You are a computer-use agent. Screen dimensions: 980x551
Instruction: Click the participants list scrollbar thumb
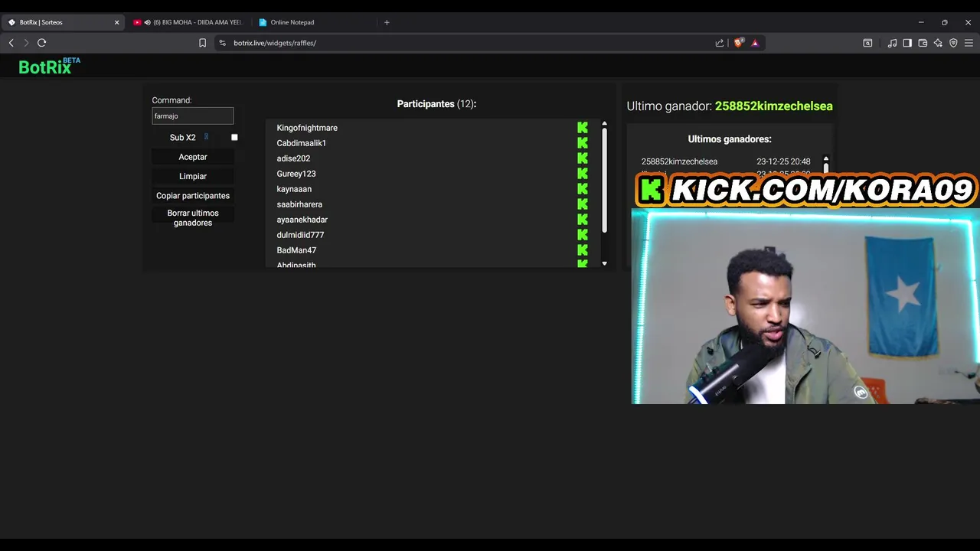click(x=604, y=181)
